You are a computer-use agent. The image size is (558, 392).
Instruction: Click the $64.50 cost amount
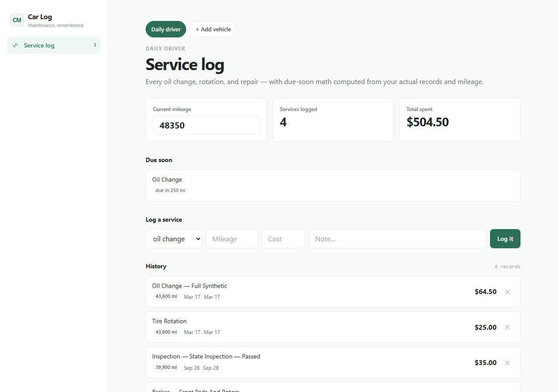tap(486, 292)
